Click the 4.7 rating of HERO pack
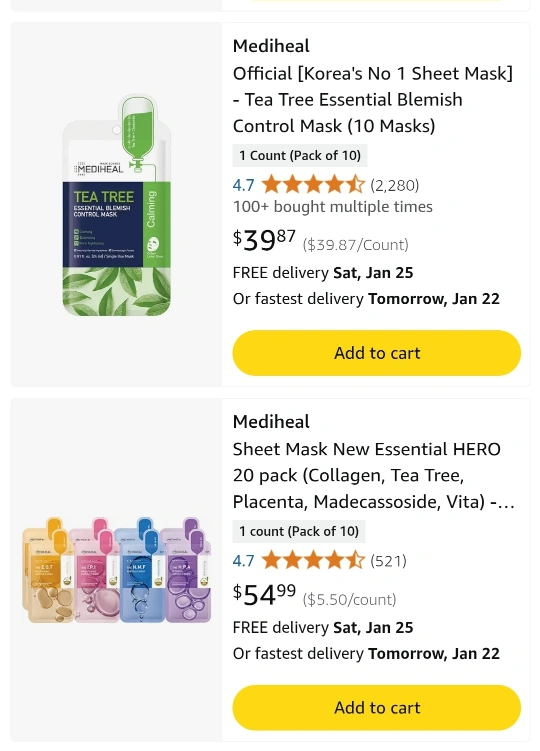The height and width of the screenshot is (751, 540). [243, 560]
